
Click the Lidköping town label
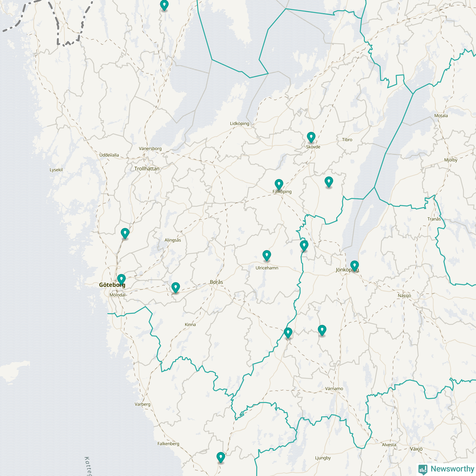pyautogui.click(x=239, y=123)
